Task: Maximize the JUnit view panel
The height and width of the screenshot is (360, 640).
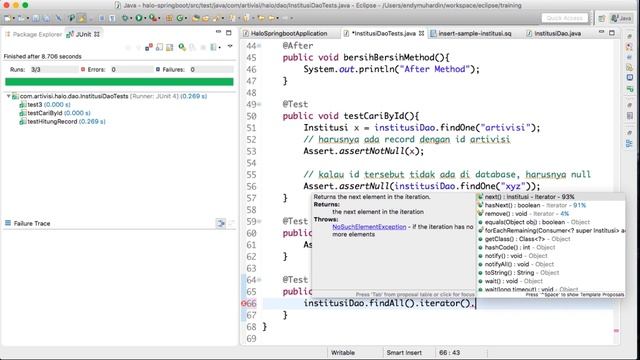Action: [x=229, y=32]
